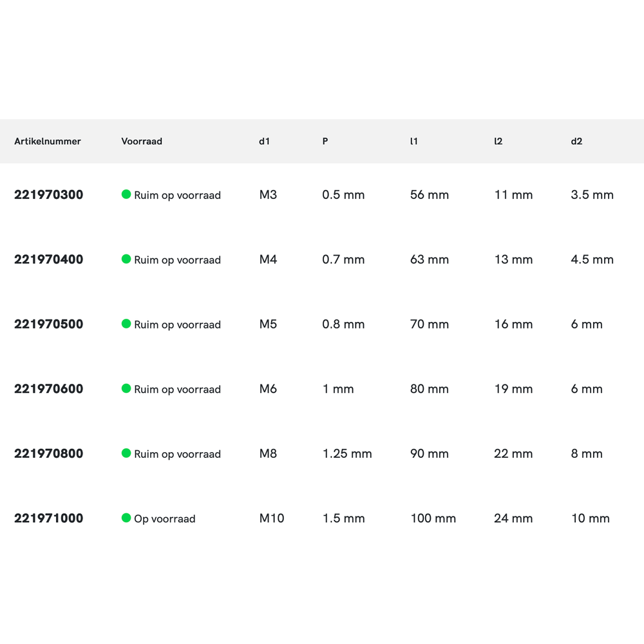Click green stock dot for M8 row
Viewport: 644px width, 644px height.
(x=126, y=453)
